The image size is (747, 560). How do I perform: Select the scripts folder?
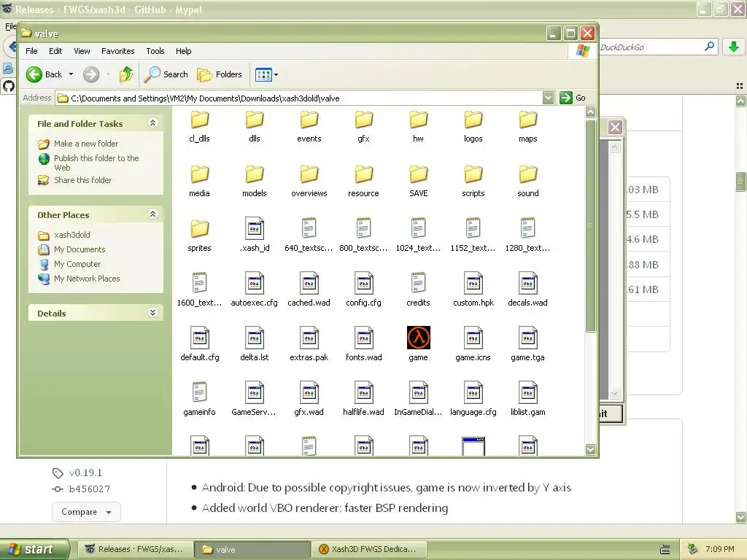point(473,182)
